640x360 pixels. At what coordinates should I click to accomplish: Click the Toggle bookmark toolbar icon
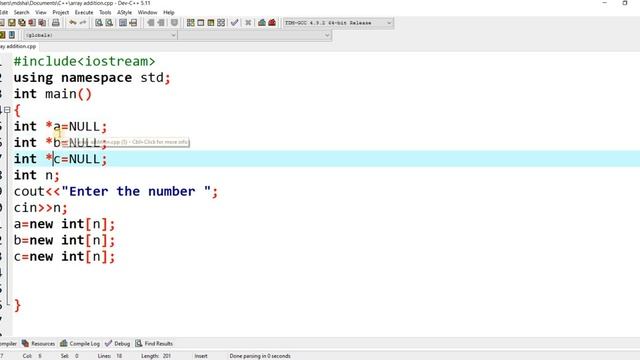coord(174,23)
